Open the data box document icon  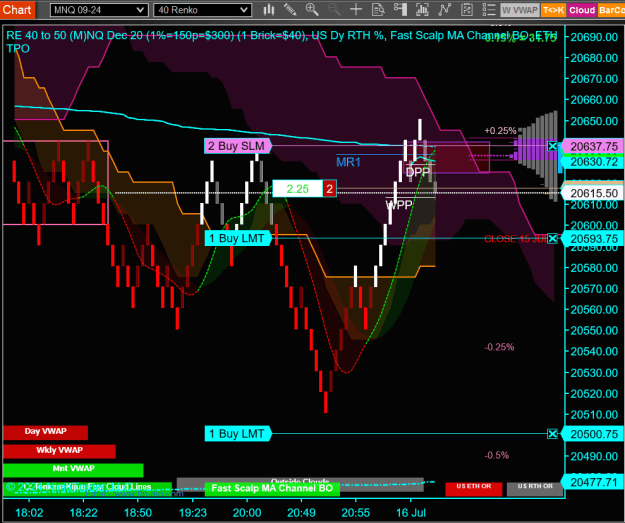(378, 10)
